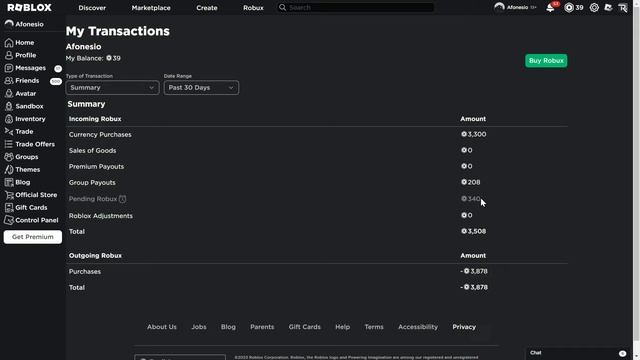Open the Past 30 Days date range dropdown
This screenshot has height=360, width=640.
pos(201,87)
